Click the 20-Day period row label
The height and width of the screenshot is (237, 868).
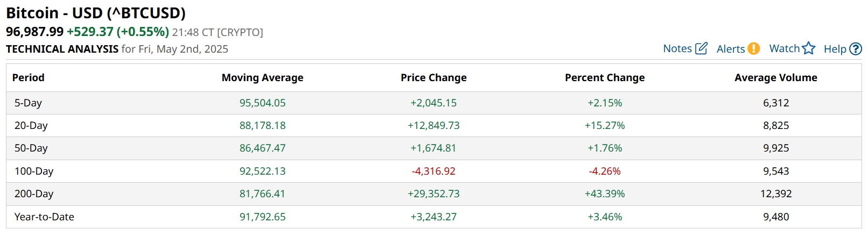pos(31,125)
